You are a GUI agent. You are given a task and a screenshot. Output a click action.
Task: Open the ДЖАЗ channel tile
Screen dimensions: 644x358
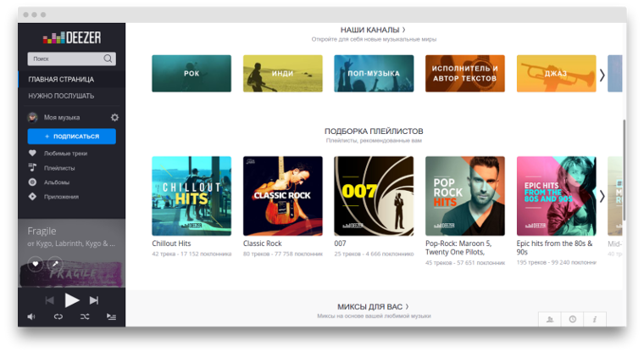click(556, 74)
